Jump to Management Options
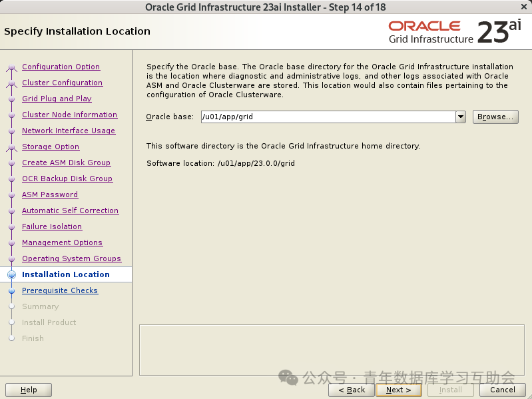 tap(62, 242)
